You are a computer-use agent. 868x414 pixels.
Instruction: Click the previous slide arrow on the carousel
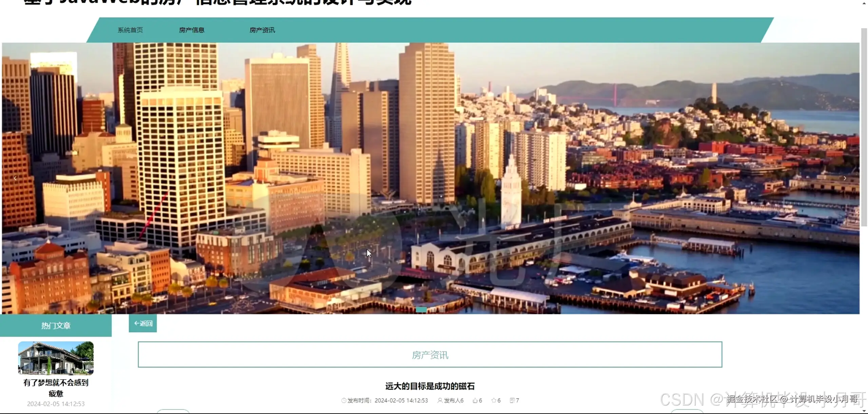[x=15, y=178]
